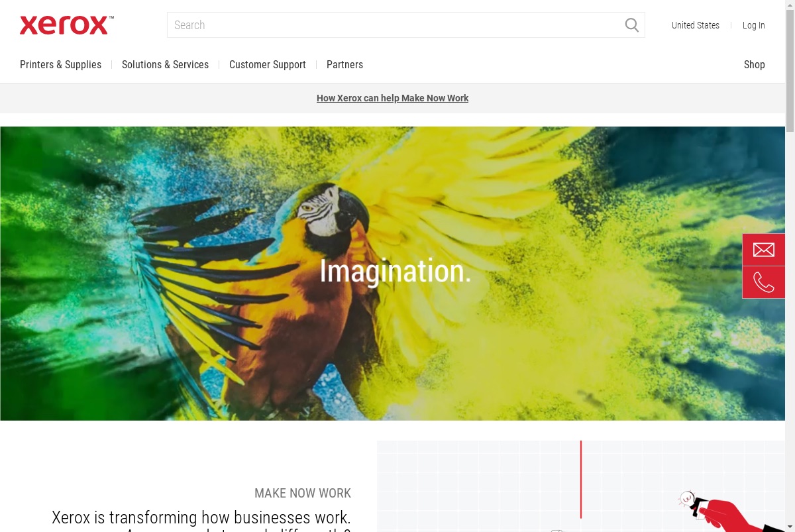This screenshot has width=795, height=532.
Task: Click the Xerox logo
Action: coord(66,25)
